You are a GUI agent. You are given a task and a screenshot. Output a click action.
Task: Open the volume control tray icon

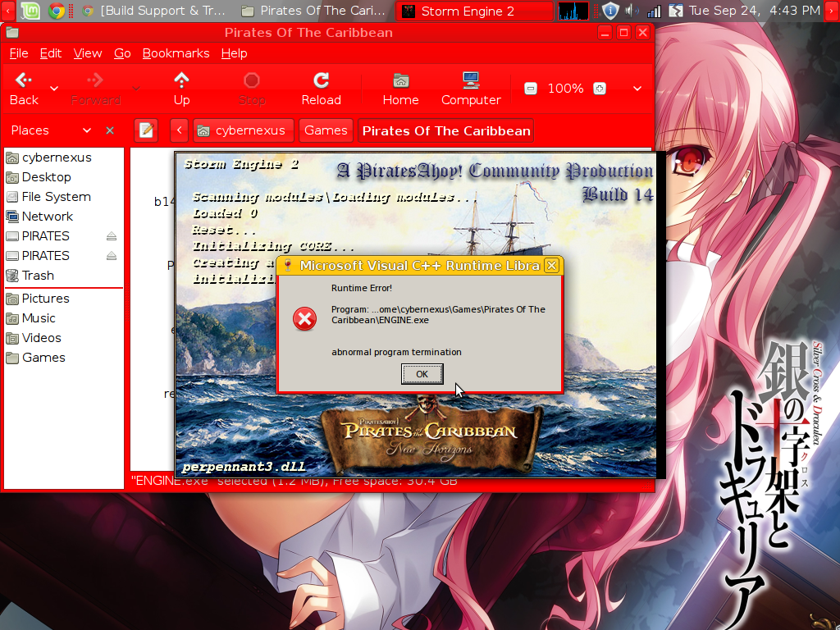click(632, 11)
